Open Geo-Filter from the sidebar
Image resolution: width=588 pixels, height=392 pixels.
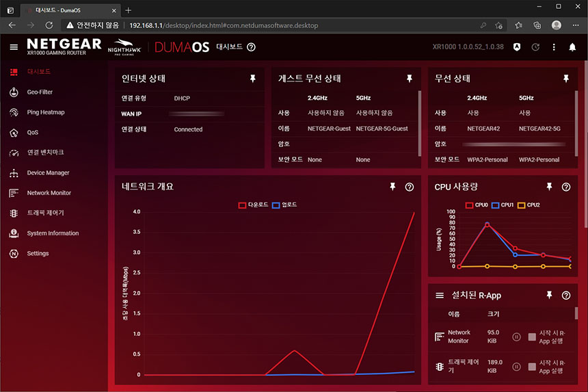coord(40,92)
